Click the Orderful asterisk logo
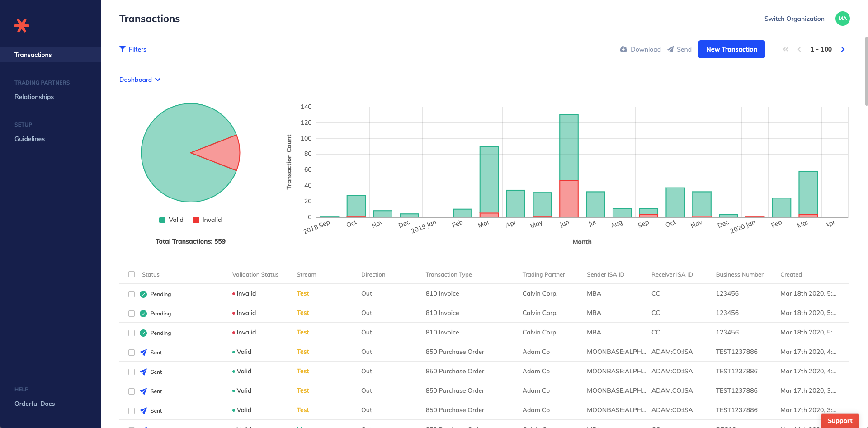This screenshot has width=868, height=428. [x=22, y=25]
